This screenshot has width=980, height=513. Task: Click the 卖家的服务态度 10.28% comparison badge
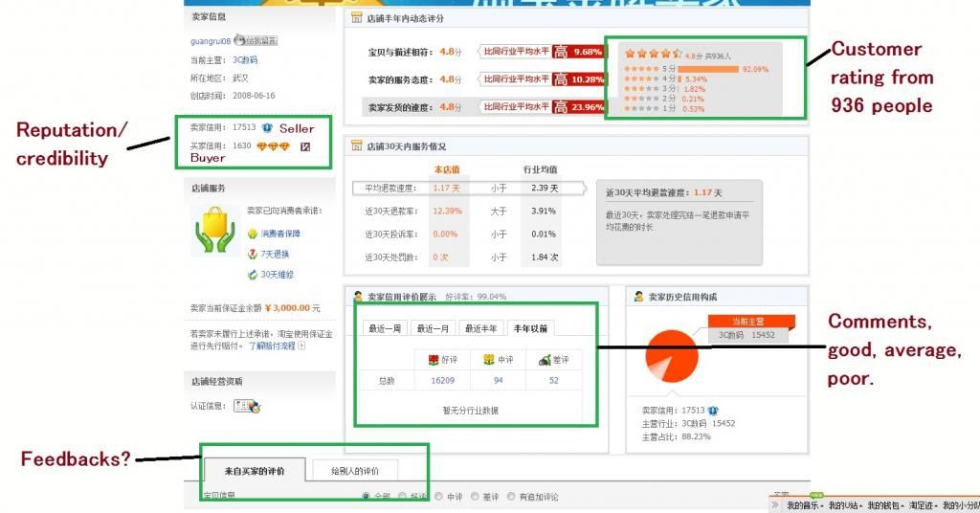542,79
